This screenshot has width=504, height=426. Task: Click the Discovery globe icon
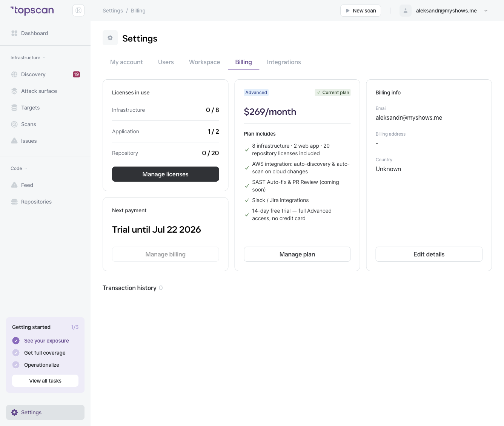coord(14,74)
